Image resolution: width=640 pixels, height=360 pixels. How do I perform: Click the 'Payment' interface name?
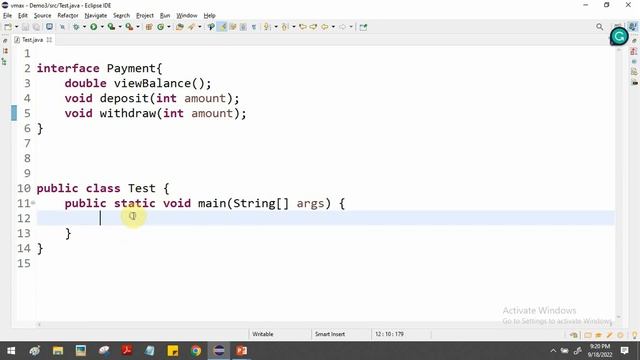pos(131,68)
